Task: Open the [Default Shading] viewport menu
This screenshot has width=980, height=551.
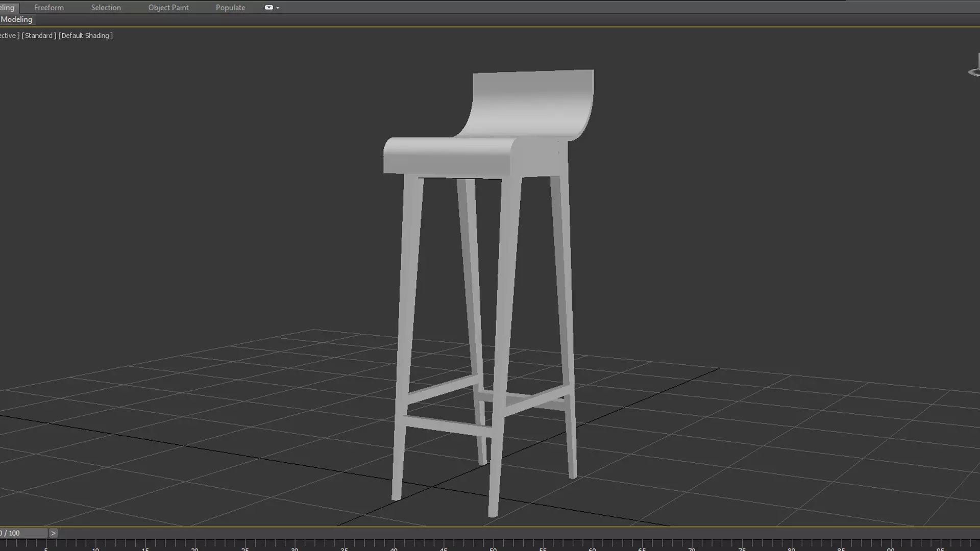Action: (x=85, y=36)
